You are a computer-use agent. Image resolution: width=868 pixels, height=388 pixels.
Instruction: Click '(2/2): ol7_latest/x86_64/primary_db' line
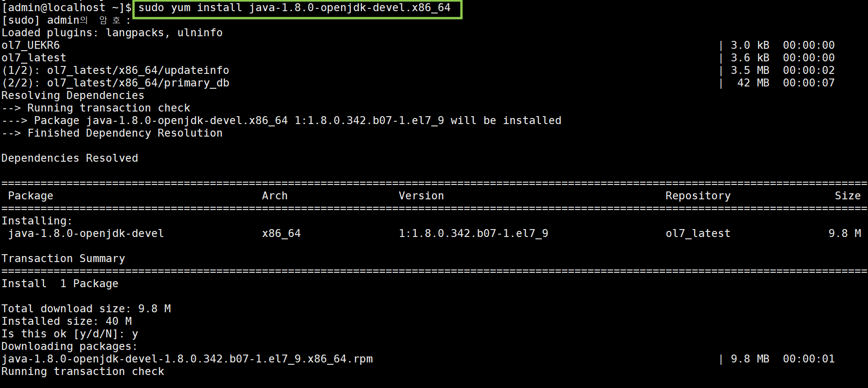115,83
